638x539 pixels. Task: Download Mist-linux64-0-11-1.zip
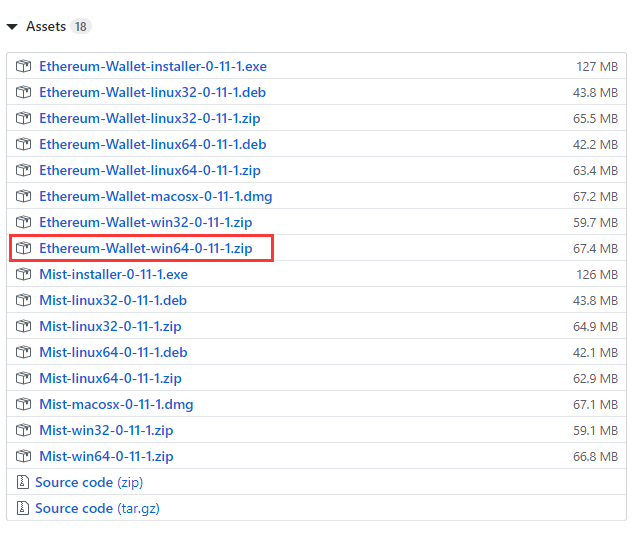(110, 378)
